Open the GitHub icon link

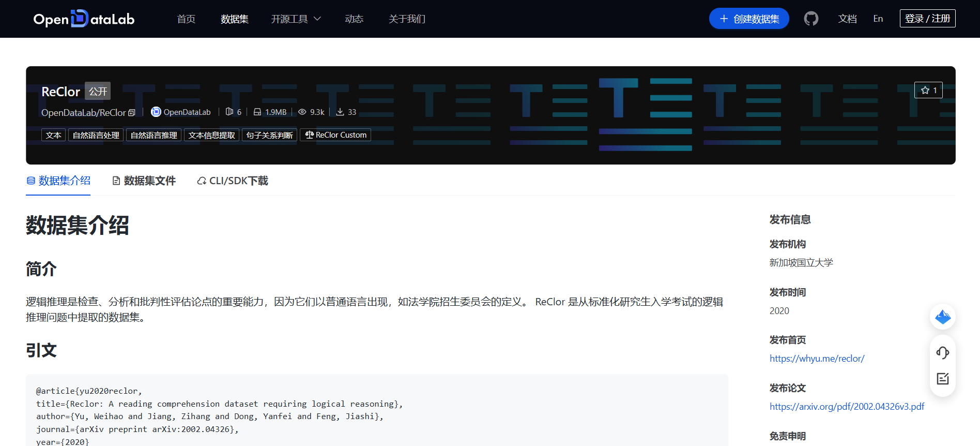(x=811, y=19)
